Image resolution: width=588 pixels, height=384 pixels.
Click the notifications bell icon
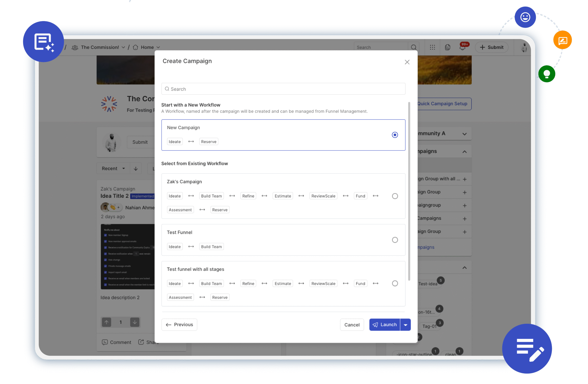(462, 47)
